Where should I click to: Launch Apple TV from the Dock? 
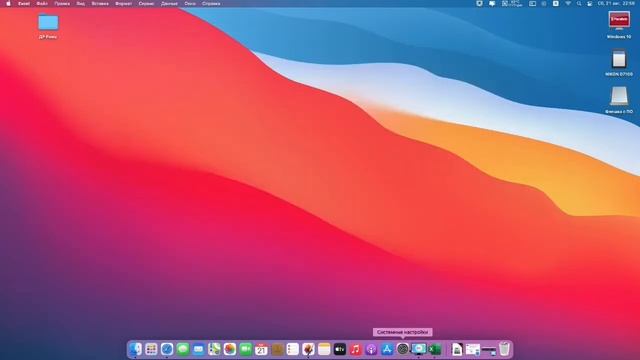coord(340,349)
